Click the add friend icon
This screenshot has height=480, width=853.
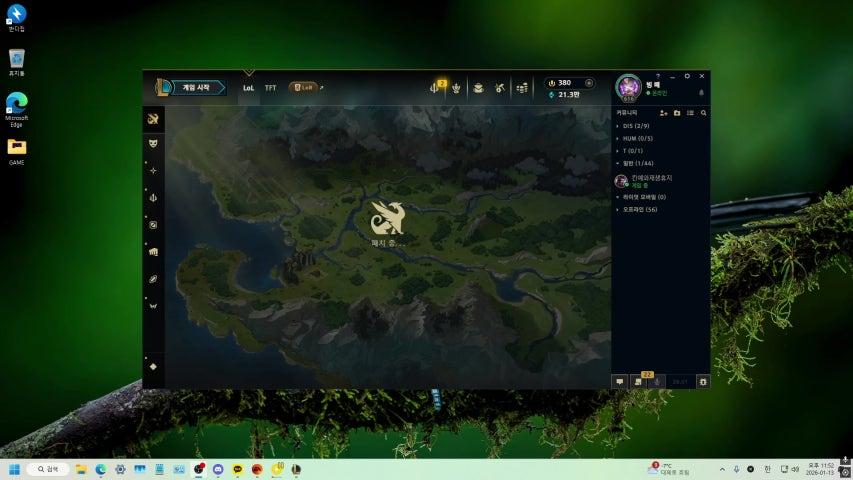(663, 113)
